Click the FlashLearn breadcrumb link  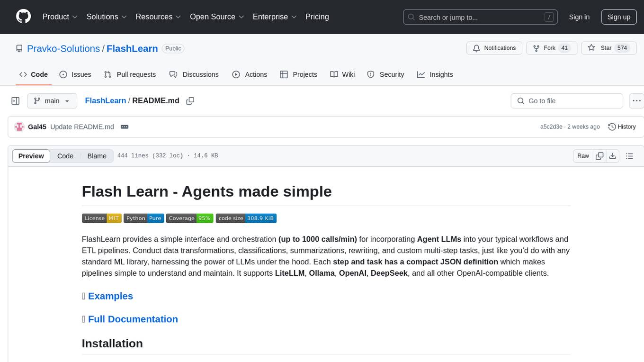[106, 100]
